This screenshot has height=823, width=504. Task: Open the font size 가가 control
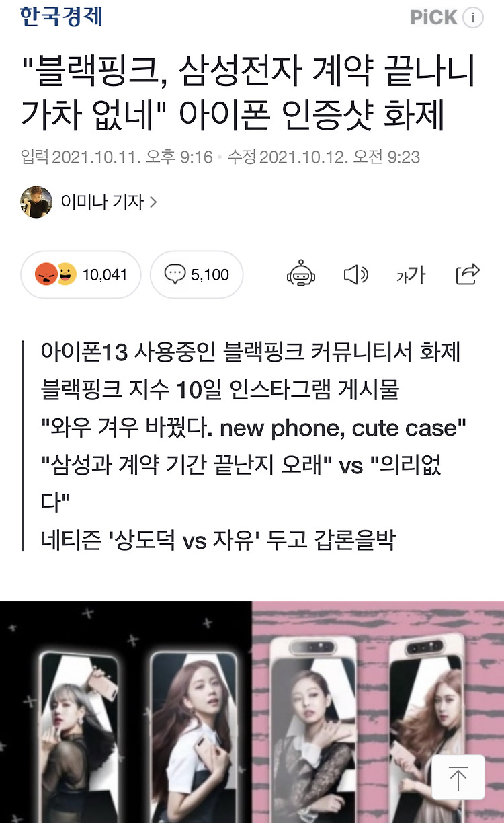click(411, 274)
